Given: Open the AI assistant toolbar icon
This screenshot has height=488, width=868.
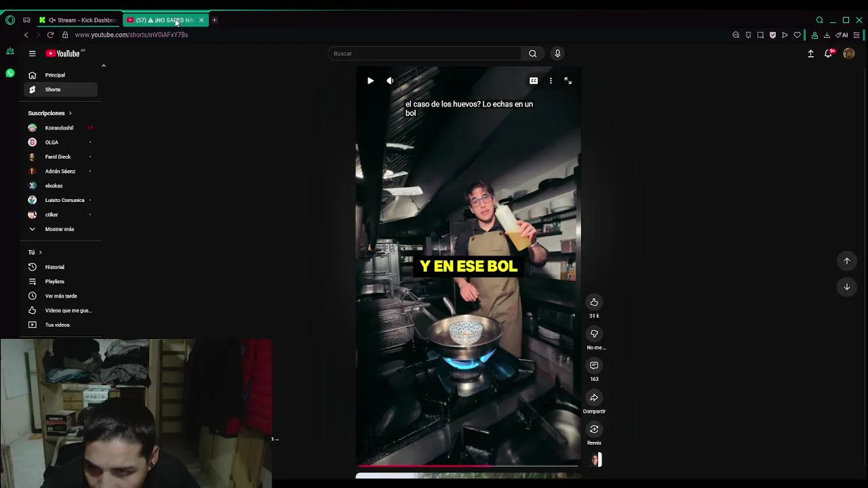Looking at the screenshot, I should [842, 35].
